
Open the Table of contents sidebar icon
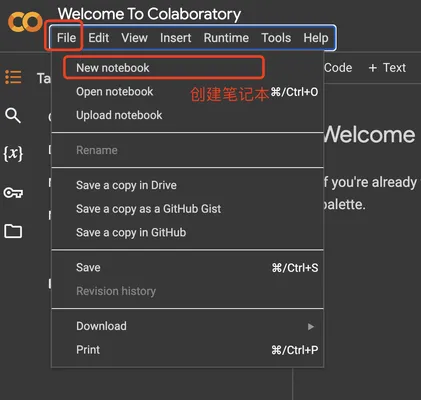point(13,77)
